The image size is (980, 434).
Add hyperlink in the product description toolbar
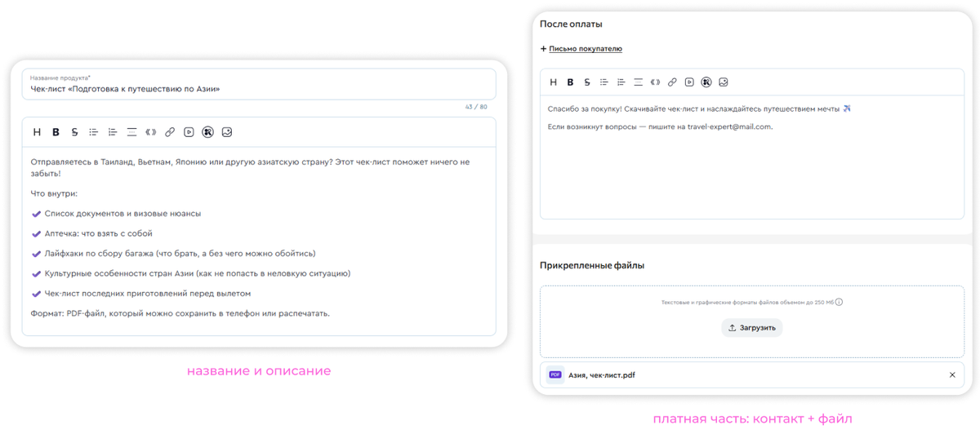click(x=170, y=132)
